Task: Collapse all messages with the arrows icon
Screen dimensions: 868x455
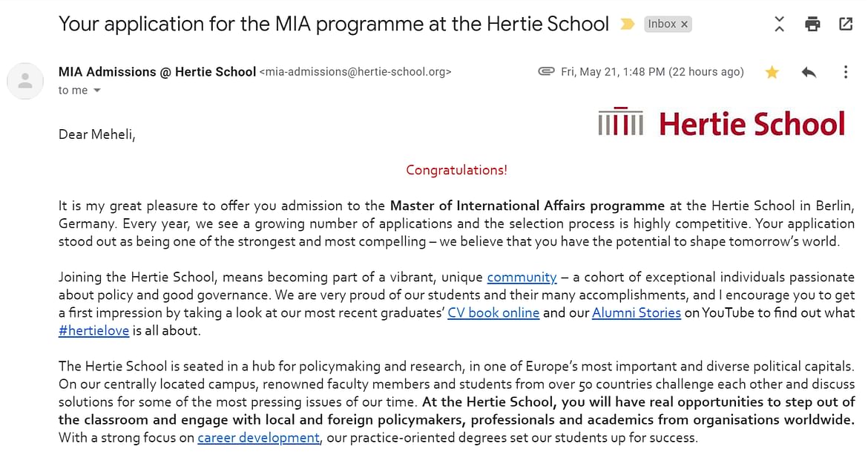Action: point(779,24)
